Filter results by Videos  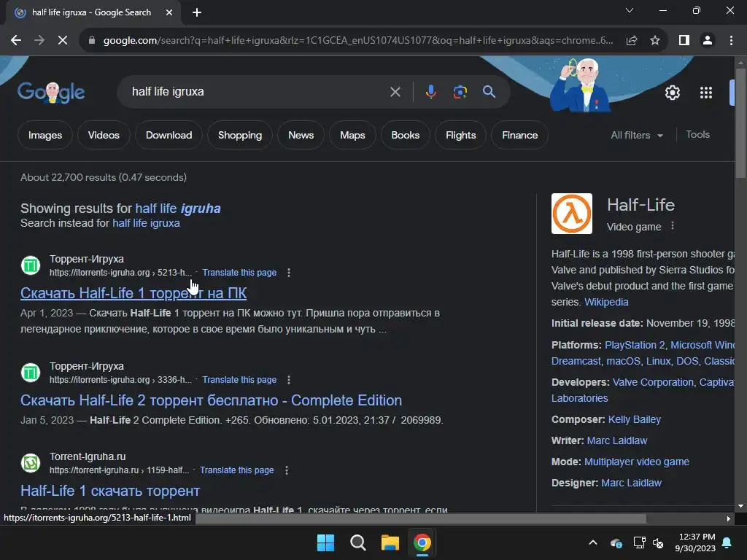104,135
